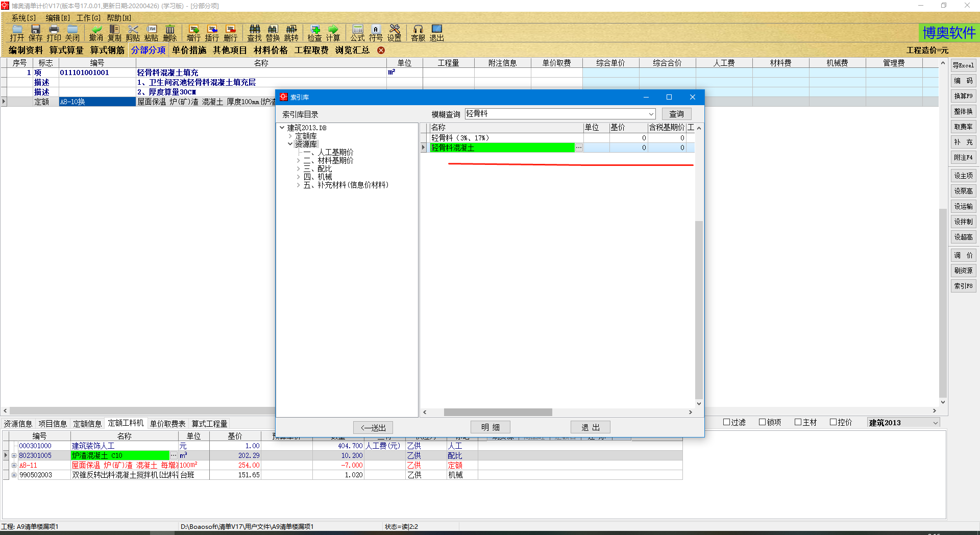Select the 轻骨料（3%、17%）result row
This screenshot has height=535, width=980.
[557, 138]
